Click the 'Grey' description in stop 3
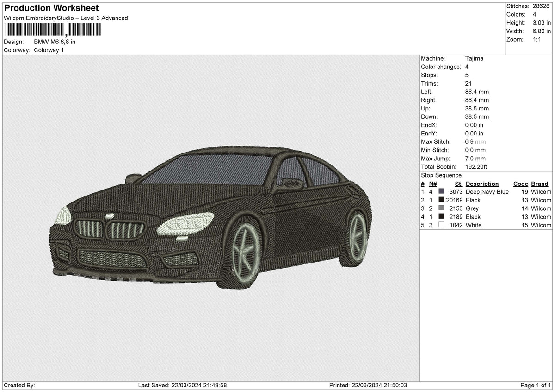 [x=472, y=208]
